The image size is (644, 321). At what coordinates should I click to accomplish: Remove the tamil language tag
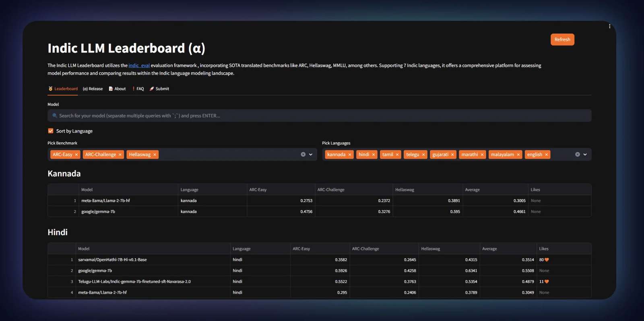(x=397, y=155)
